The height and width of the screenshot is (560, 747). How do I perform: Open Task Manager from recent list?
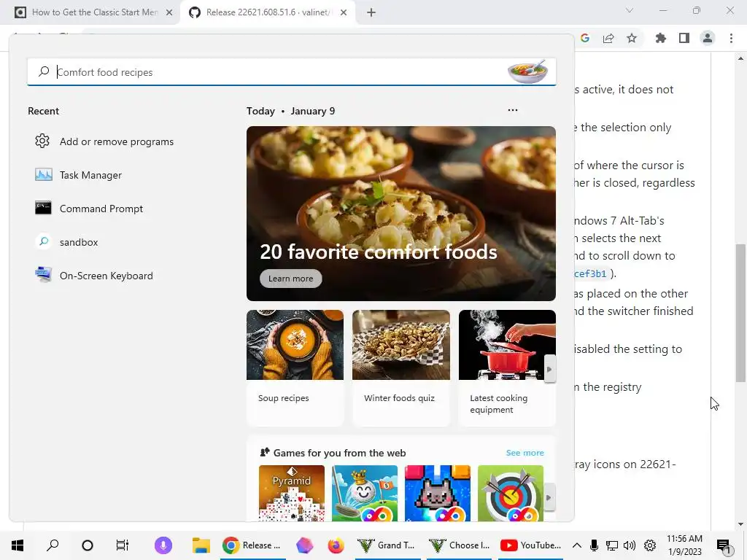pyautogui.click(x=79, y=175)
